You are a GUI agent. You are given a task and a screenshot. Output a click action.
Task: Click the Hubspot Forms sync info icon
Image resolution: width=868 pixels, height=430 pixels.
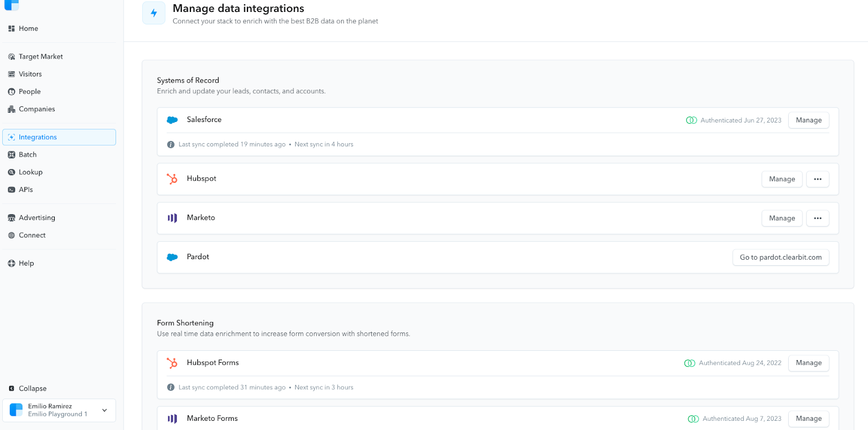171,387
